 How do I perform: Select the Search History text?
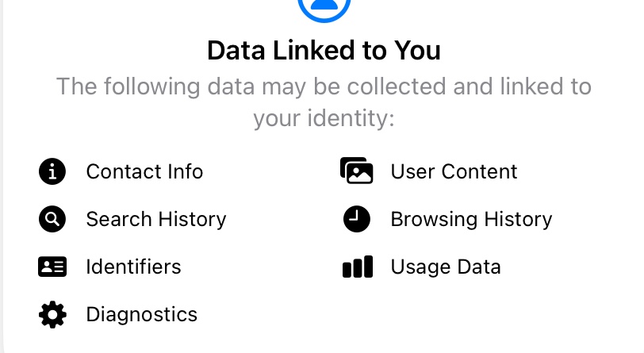(156, 220)
